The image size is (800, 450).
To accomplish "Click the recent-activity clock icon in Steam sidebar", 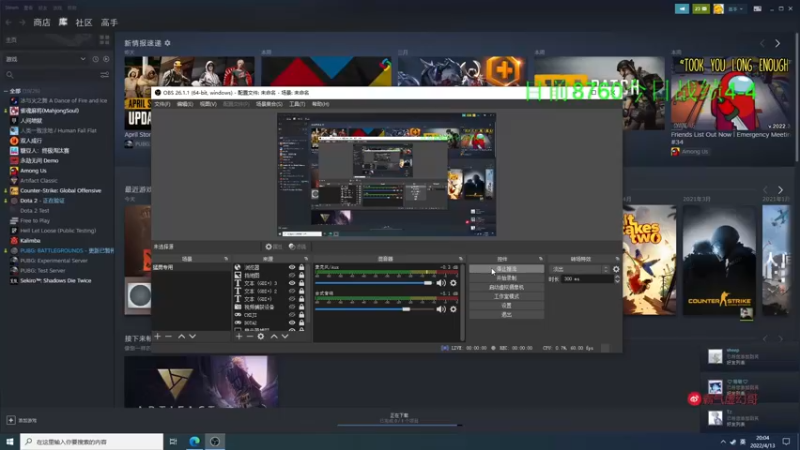I will click(x=95, y=59).
